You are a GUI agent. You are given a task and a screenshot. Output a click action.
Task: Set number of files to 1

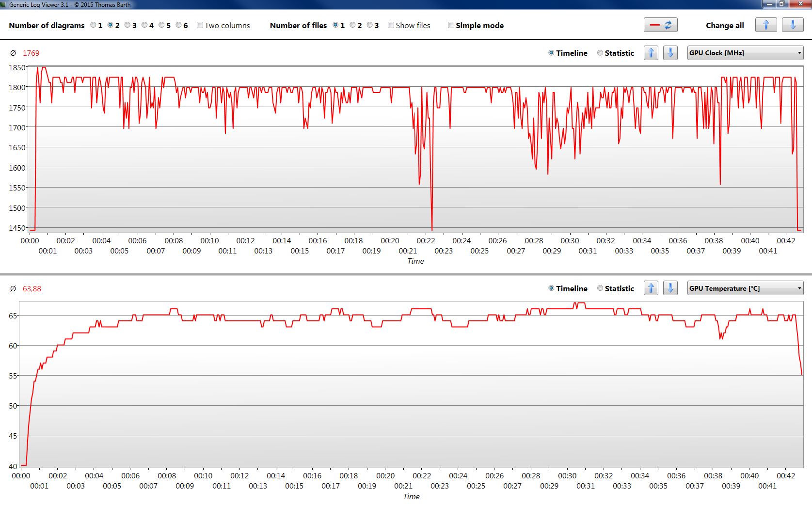[x=335, y=25]
